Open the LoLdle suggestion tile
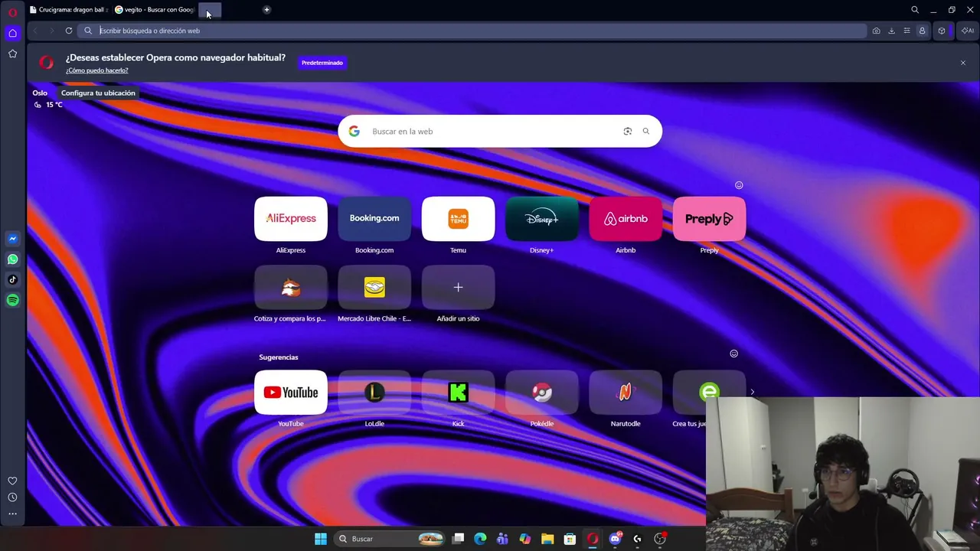 pyautogui.click(x=374, y=393)
